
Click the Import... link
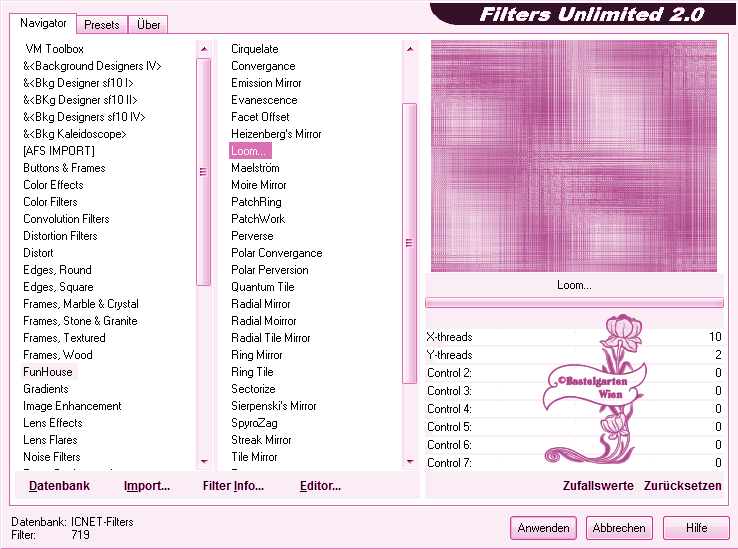(147, 485)
